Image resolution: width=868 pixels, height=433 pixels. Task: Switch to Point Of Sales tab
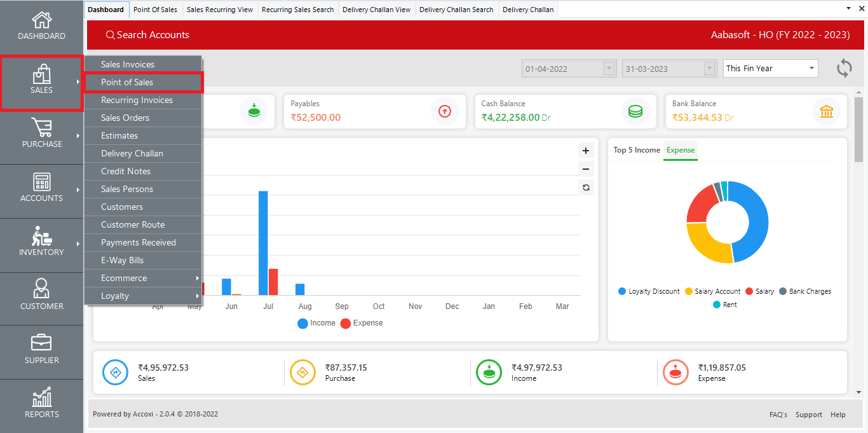[x=155, y=10]
